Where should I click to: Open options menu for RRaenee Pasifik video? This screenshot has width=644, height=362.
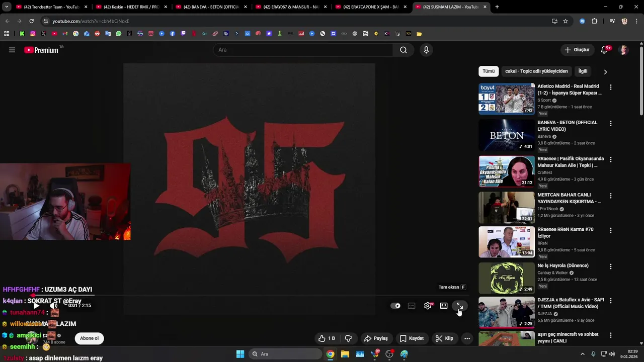tap(611, 159)
